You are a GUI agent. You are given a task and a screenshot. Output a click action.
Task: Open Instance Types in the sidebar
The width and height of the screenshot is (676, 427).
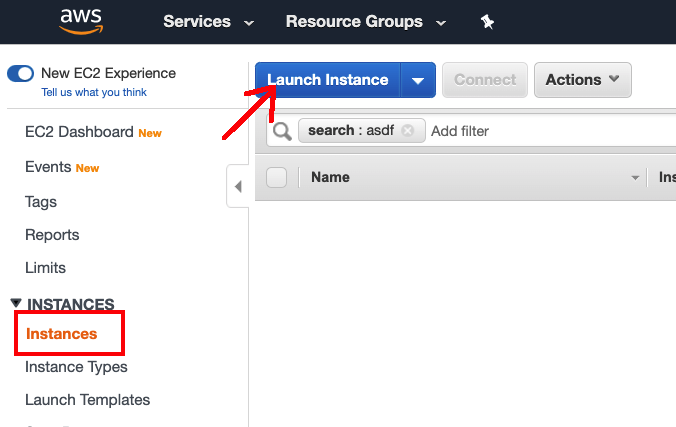coord(76,367)
